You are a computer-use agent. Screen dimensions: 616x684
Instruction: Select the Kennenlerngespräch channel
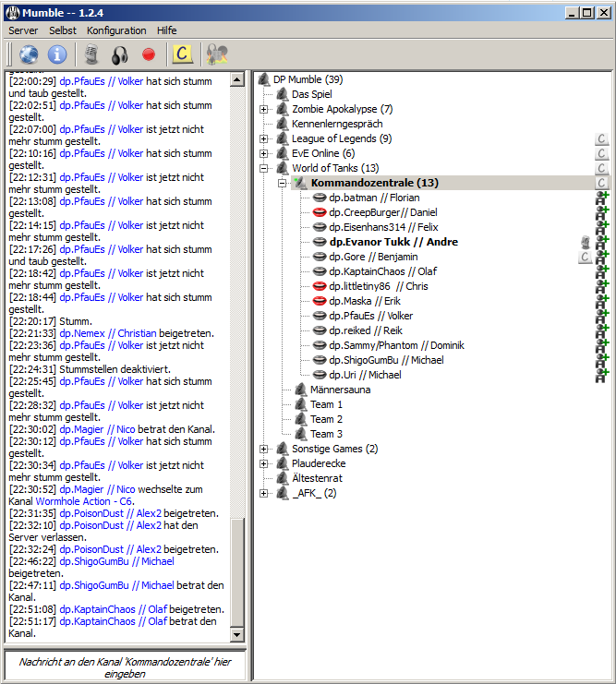click(x=337, y=124)
